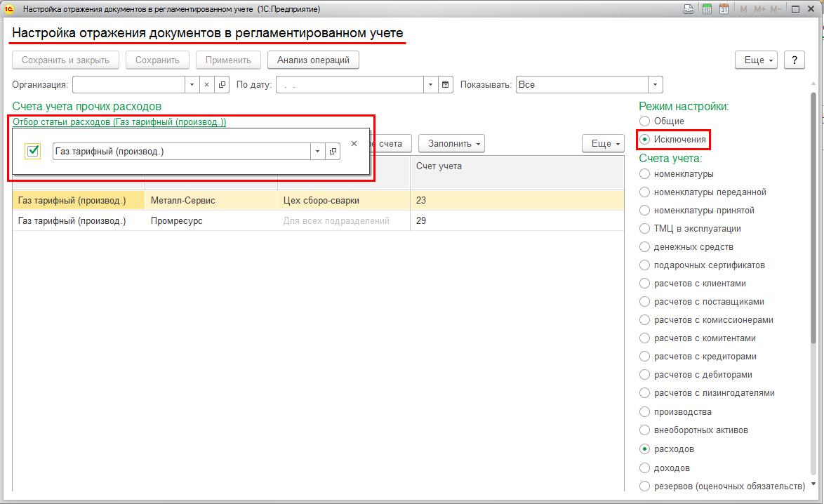Open the Заполнить dropdown menu
Image resolution: width=824 pixels, height=504 pixels.
pos(451,143)
